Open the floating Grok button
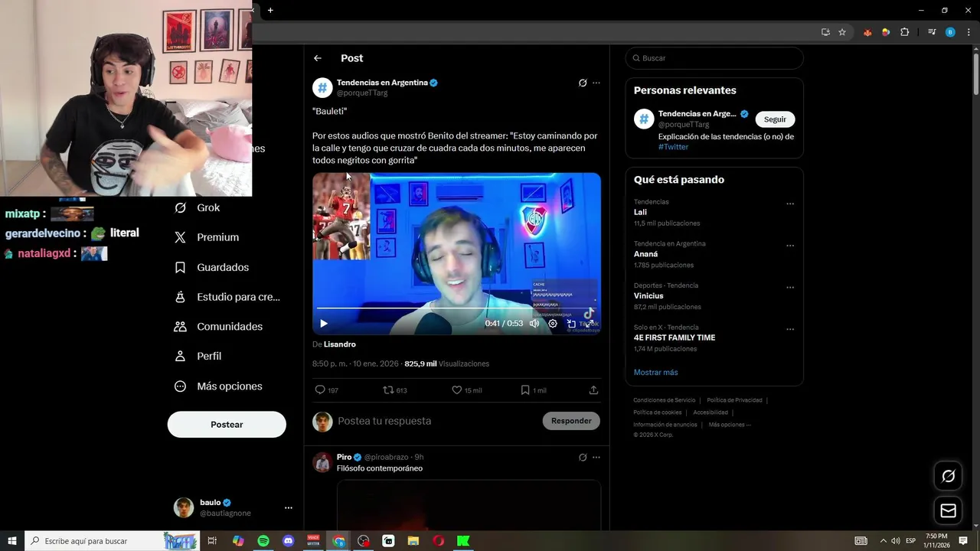Screen dimensions: 980x551 tap(948, 476)
